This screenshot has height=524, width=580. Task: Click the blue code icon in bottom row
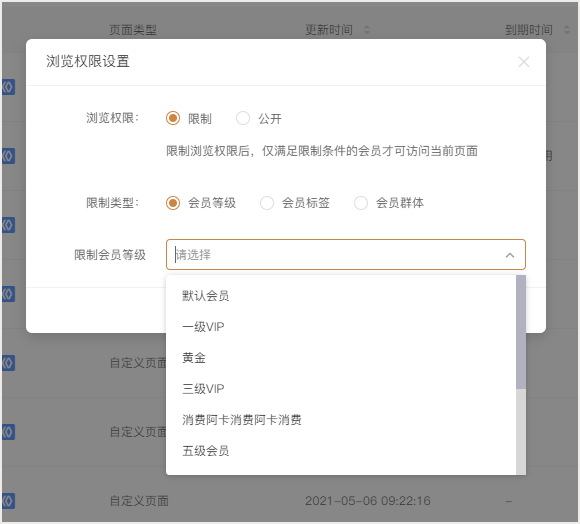8,501
